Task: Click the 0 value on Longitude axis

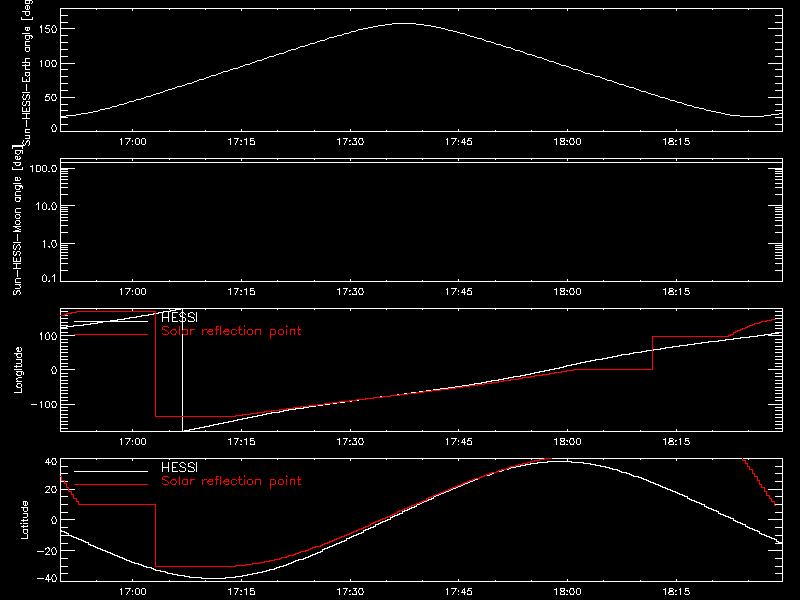Action: tap(54, 370)
